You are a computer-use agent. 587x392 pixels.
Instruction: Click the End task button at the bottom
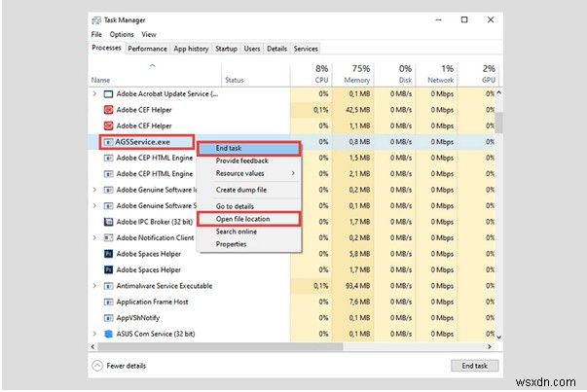pos(475,366)
